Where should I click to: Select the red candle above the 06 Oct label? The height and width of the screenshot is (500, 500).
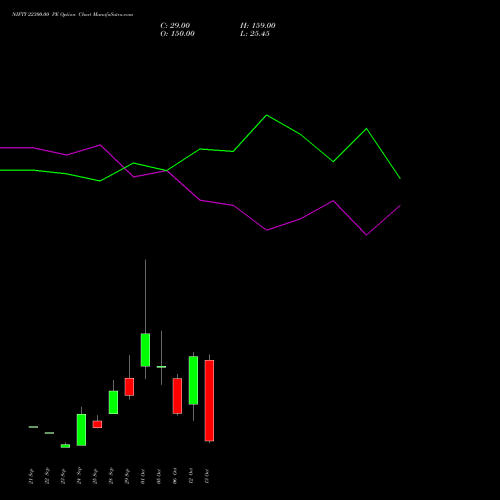[x=177, y=396]
